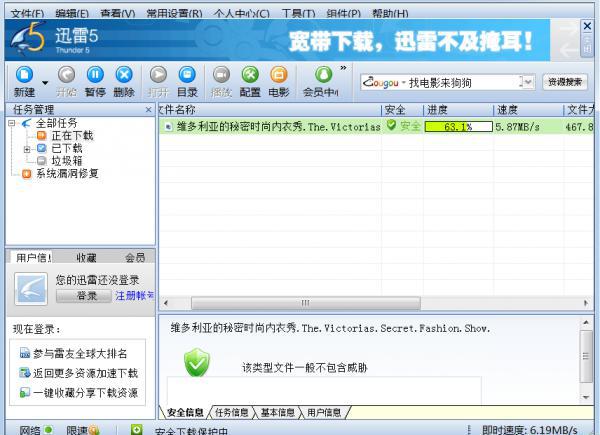This screenshot has width=600, height=435.
Task: Switch to the 会员 tab
Action: 135,257
